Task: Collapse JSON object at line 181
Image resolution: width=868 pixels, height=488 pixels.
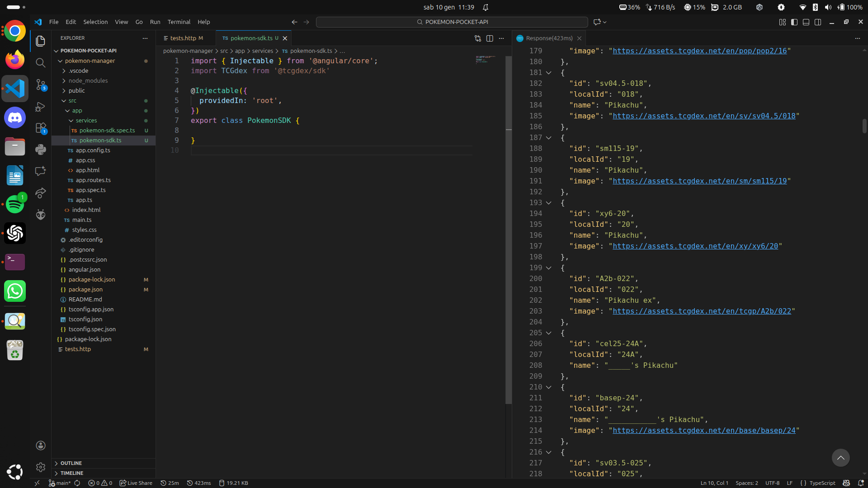Action: [548, 73]
